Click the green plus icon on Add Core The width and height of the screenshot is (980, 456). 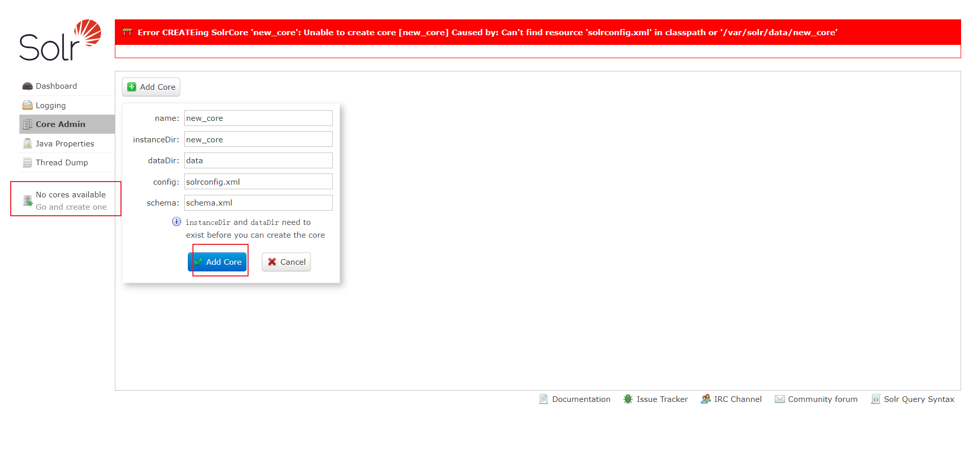(x=132, y=87)
